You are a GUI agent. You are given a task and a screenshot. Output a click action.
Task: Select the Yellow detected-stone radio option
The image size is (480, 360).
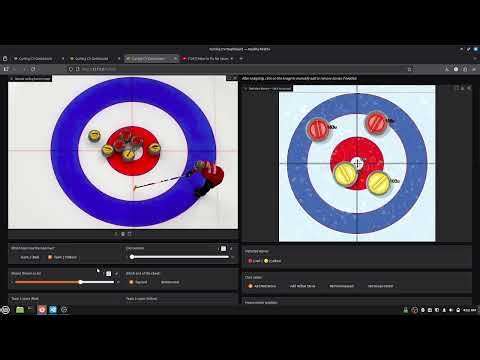(273, 261)
